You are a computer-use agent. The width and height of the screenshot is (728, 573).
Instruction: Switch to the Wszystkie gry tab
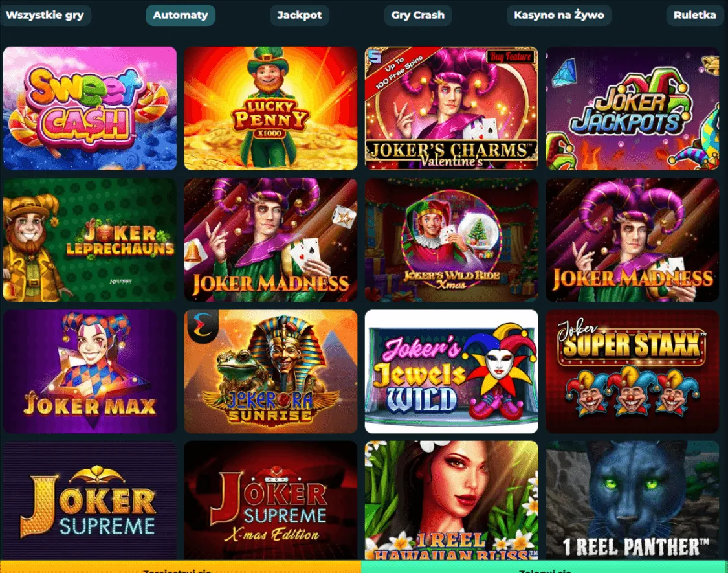click(45, 15)
